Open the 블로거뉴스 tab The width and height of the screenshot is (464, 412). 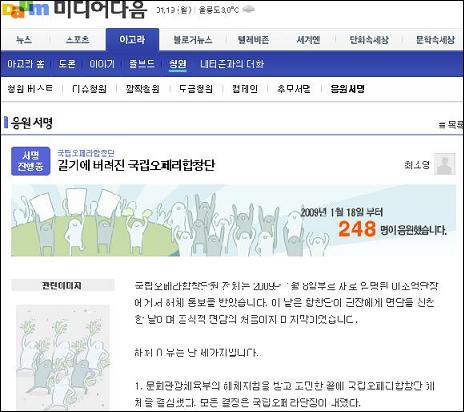[193, 40]
